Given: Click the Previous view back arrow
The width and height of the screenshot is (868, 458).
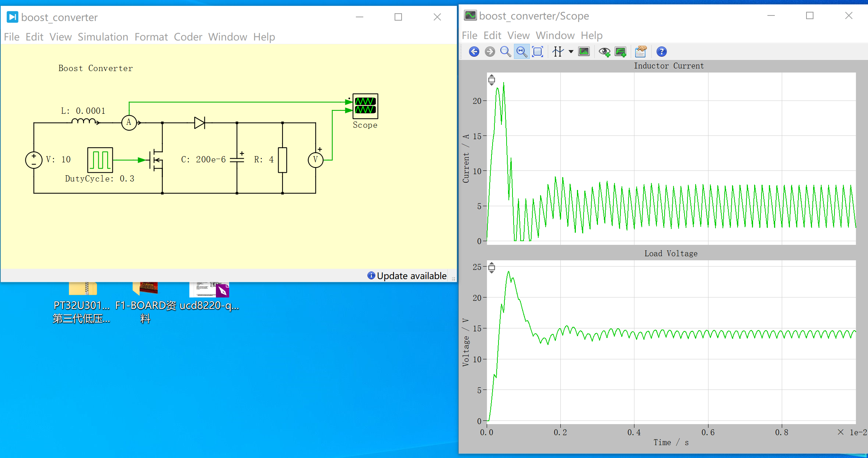Looking at the screenshot, I should [474, 52].
